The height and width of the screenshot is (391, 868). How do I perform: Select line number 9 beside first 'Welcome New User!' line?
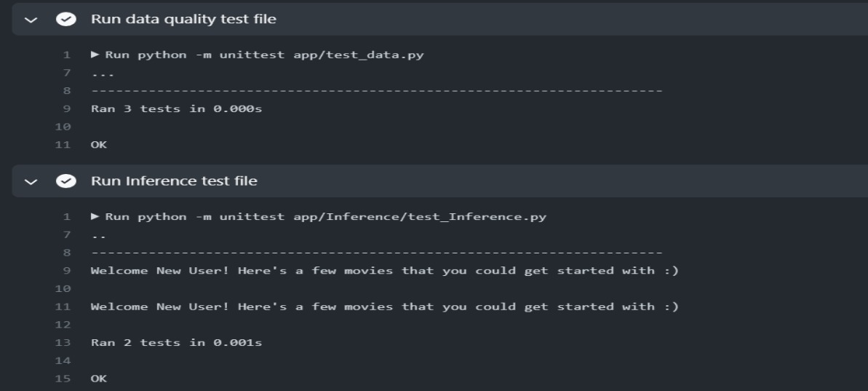67,271
